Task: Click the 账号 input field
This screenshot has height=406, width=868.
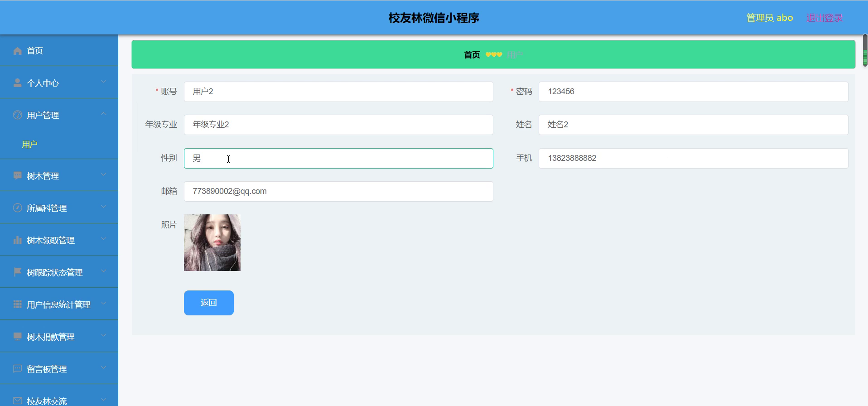Action: pos(338,92)
